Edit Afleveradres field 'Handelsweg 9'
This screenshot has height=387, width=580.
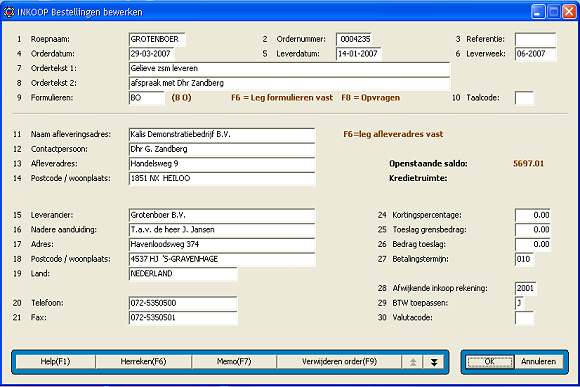point(222,164)
